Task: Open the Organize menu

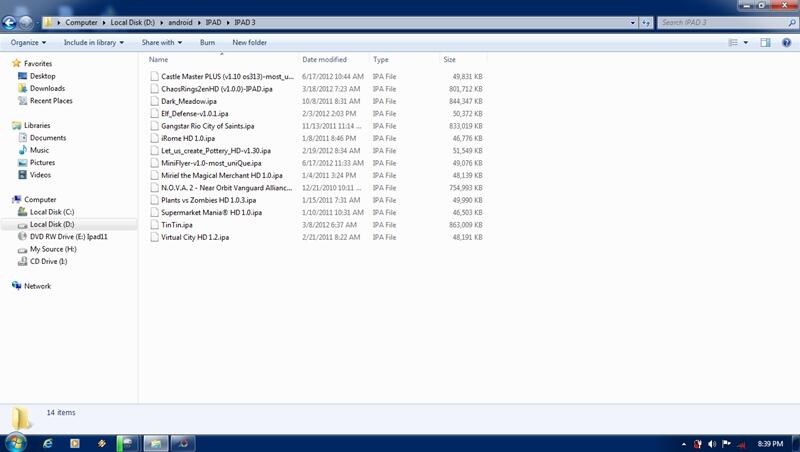Action: (x=28, y=42)
